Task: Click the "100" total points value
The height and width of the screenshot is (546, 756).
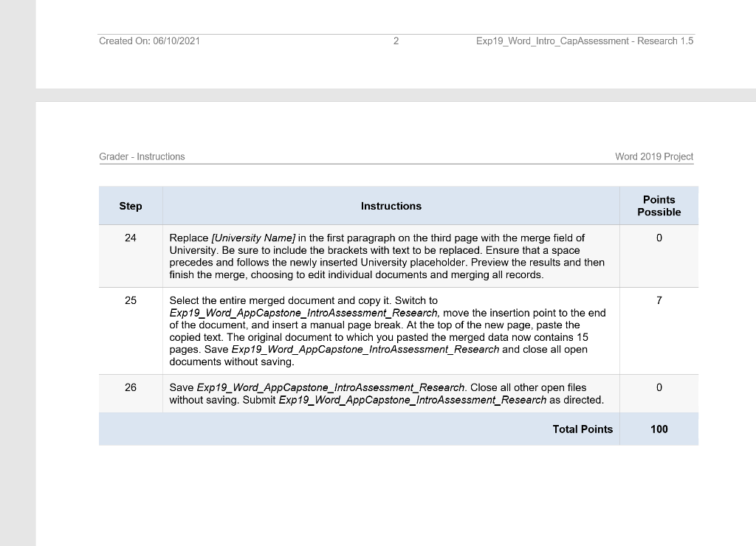Action: 659,429
